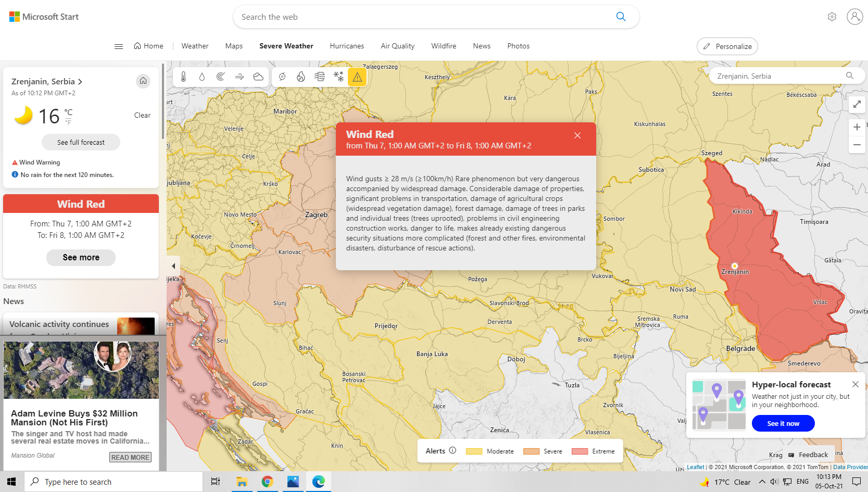Open the Wildfire tab
This screenshot has width=868, height=492.
pos(444,46)
